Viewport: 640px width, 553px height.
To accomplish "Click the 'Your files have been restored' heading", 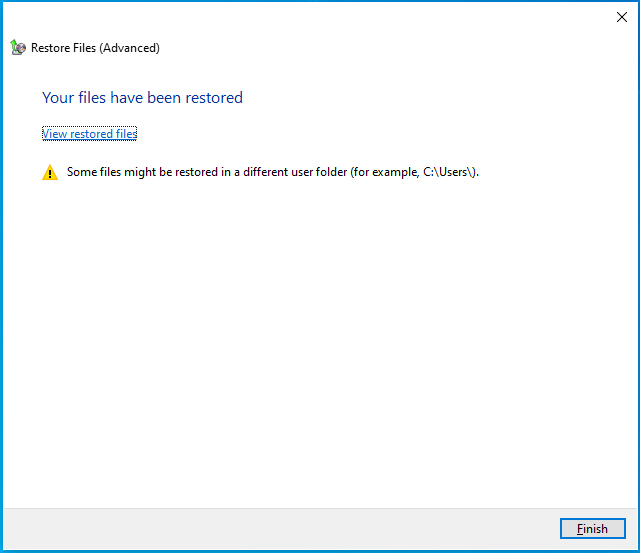I will 142,98.
